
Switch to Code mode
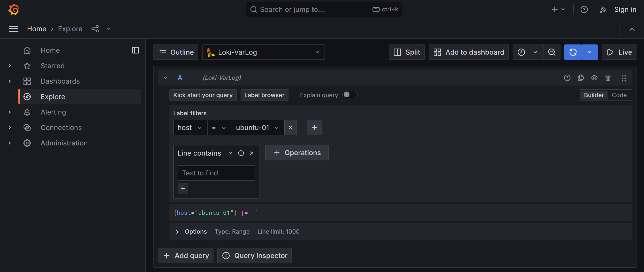point(619,95)
